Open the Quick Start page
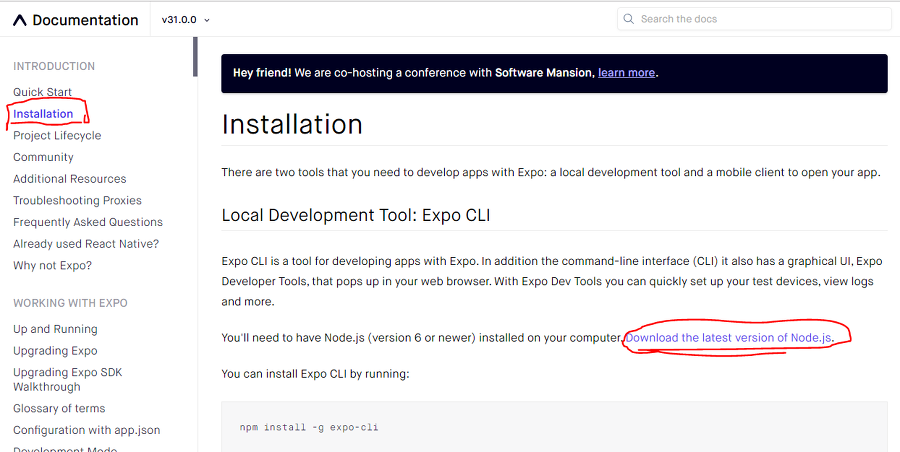900x452 pixels. pos(42,92)
